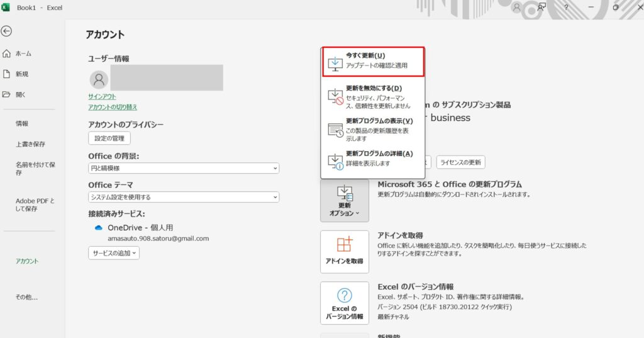Click the アカウントの切り替え link
This screenshot has height=338, width=644.
(113, 107)
